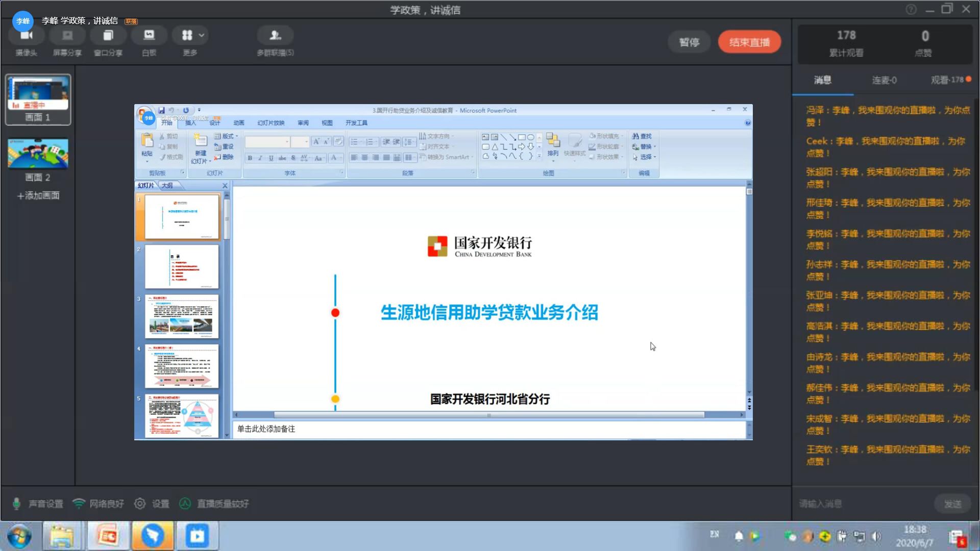Check 网络良好 network status

99,504
